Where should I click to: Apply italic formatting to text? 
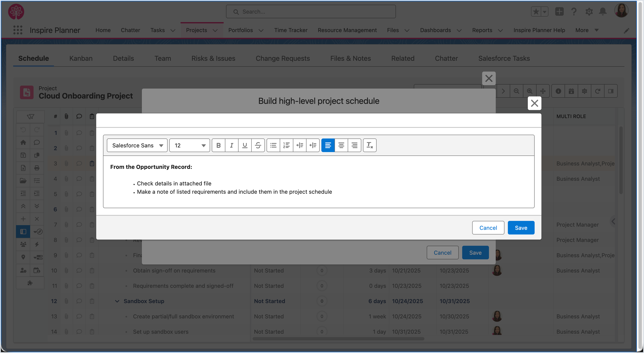pos(232,145)
